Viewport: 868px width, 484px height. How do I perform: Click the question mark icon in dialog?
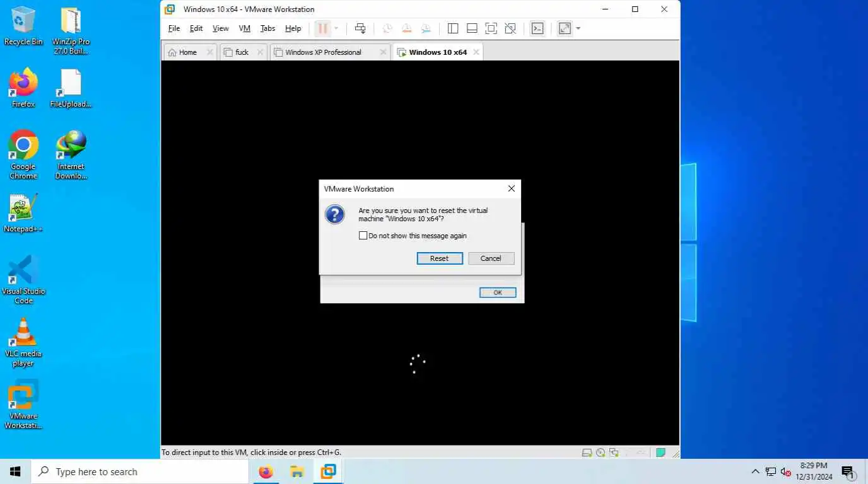tap(335, 214)
